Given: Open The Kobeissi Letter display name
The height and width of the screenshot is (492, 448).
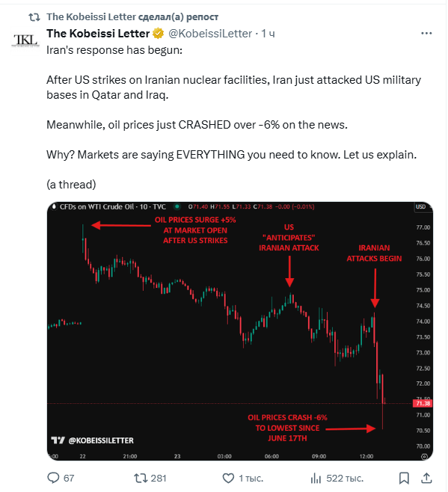Looking at the screenshot, I should (x=98, y=33).
